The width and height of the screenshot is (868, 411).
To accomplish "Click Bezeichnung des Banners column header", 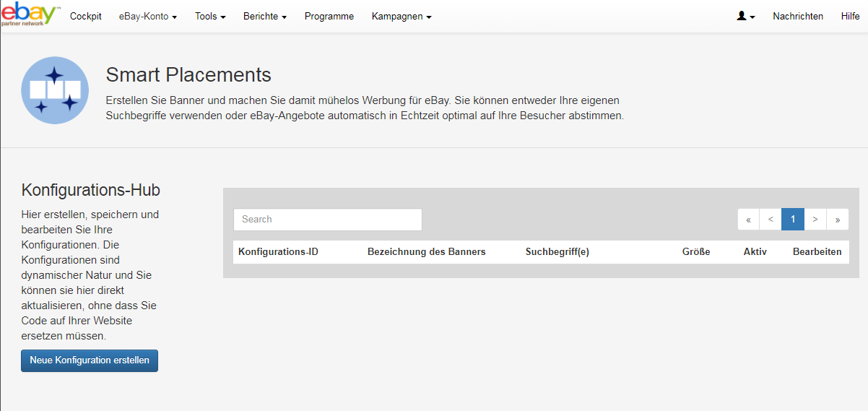I will tap(427, 252).
